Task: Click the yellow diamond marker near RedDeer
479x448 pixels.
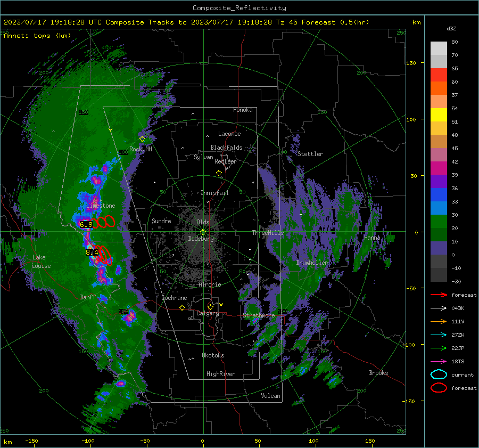Action: (x=219, y=173)
